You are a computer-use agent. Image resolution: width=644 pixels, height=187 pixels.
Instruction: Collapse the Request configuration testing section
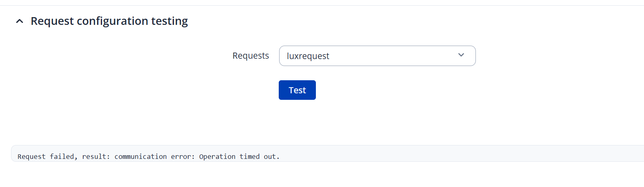[x=20, y=21]
